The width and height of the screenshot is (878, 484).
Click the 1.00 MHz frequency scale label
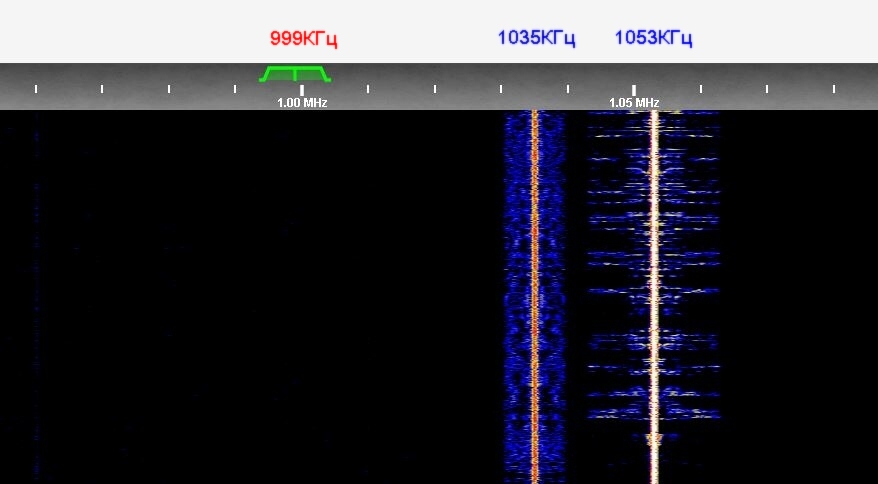(302, 103)
